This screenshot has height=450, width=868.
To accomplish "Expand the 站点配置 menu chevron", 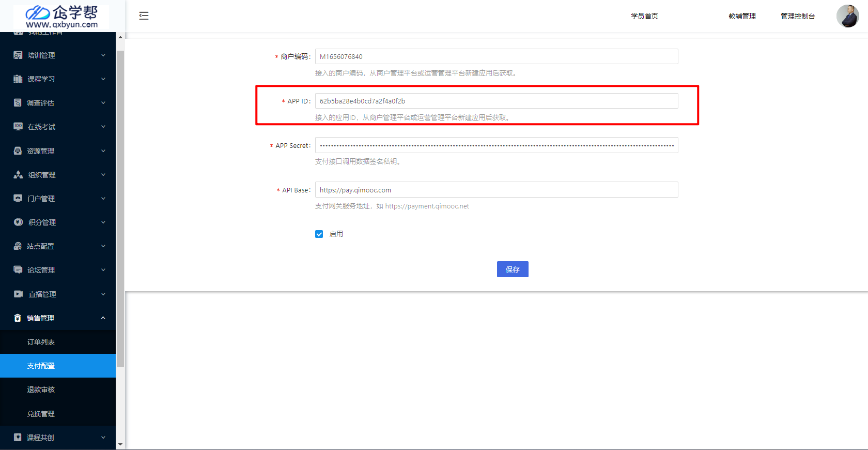I will tap(103, 246).
